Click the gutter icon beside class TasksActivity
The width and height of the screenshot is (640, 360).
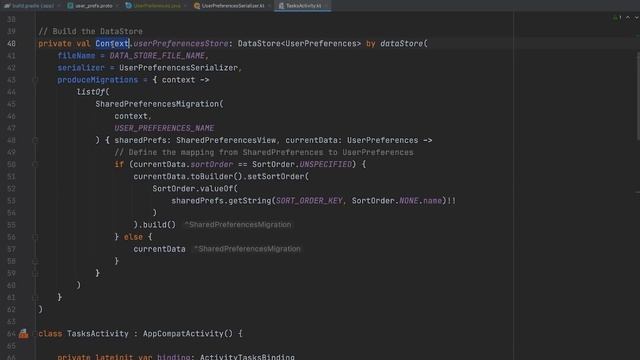click(24, 333)
